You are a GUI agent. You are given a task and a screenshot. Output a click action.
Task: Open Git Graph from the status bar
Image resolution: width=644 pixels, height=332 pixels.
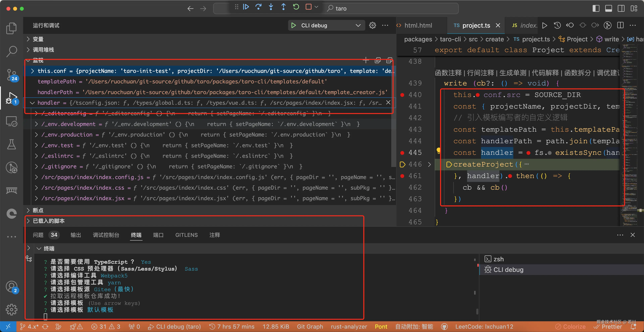[310, 326]
